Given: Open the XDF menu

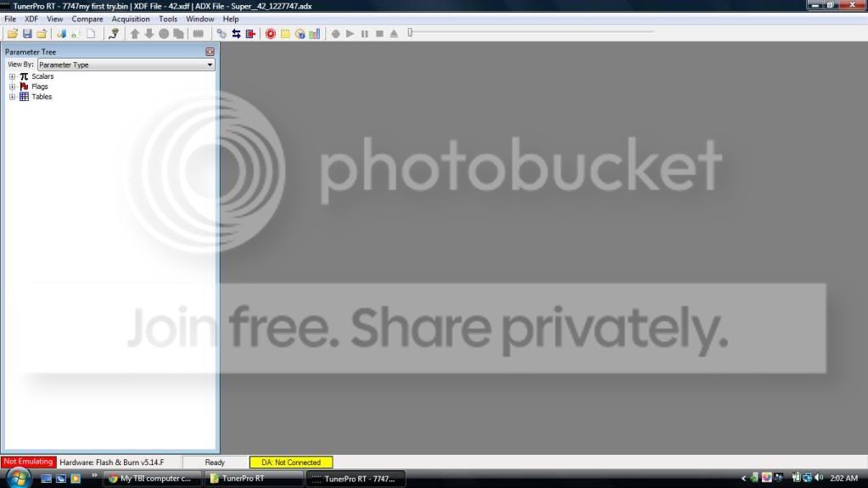Looking at the screenshot, I should coord(31,19).
